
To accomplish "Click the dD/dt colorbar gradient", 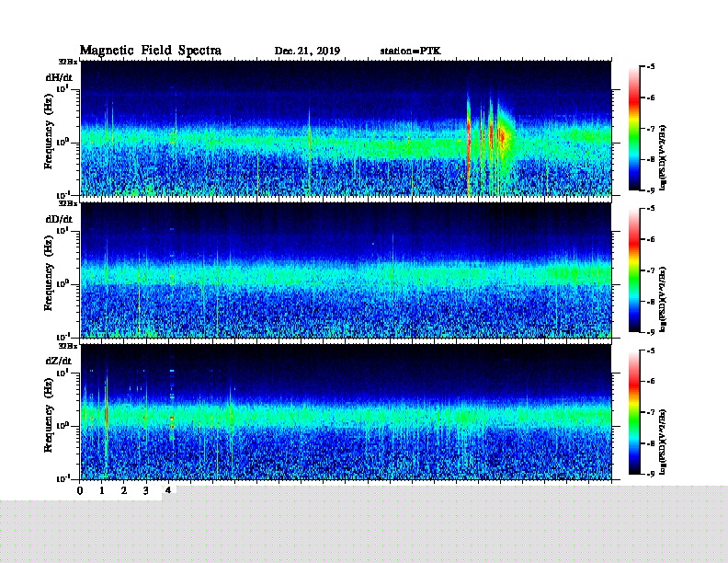I will coord(634,270).
